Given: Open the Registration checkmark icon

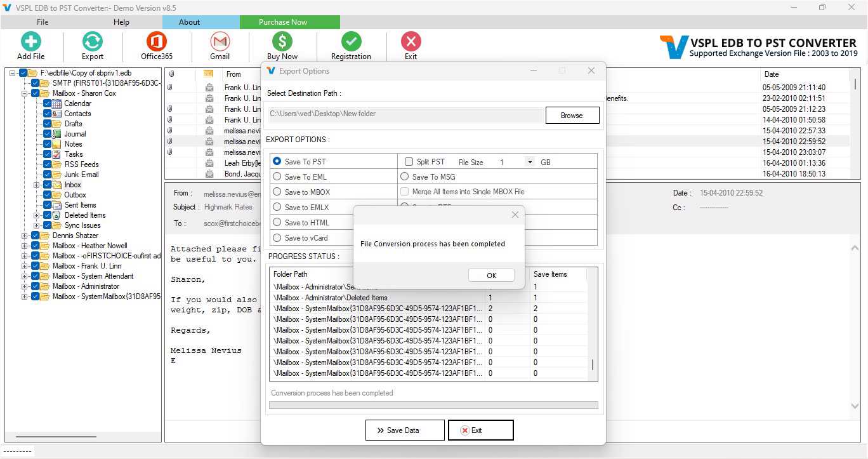Looking at the screenshot, I should [351, 41].
